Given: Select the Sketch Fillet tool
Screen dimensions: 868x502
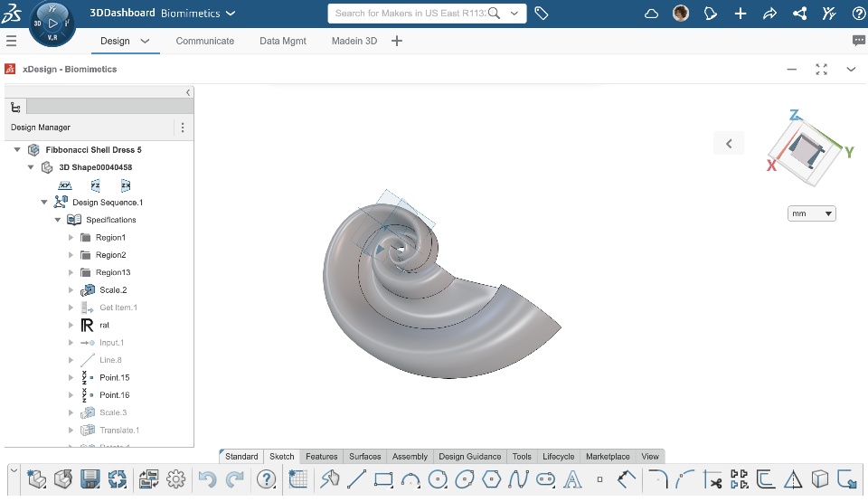Looking at the screenshot, I should tap(658, 478).
